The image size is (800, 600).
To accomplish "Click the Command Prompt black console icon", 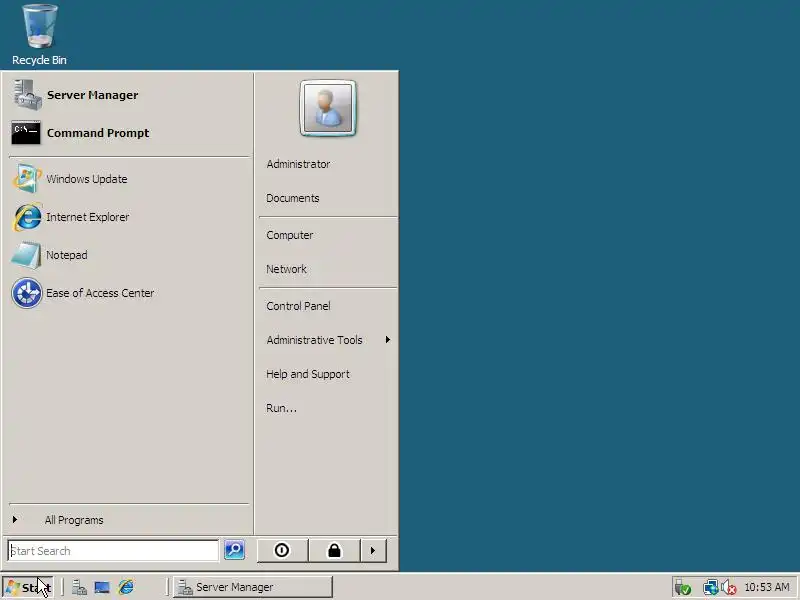I will [x=26, y=133].
